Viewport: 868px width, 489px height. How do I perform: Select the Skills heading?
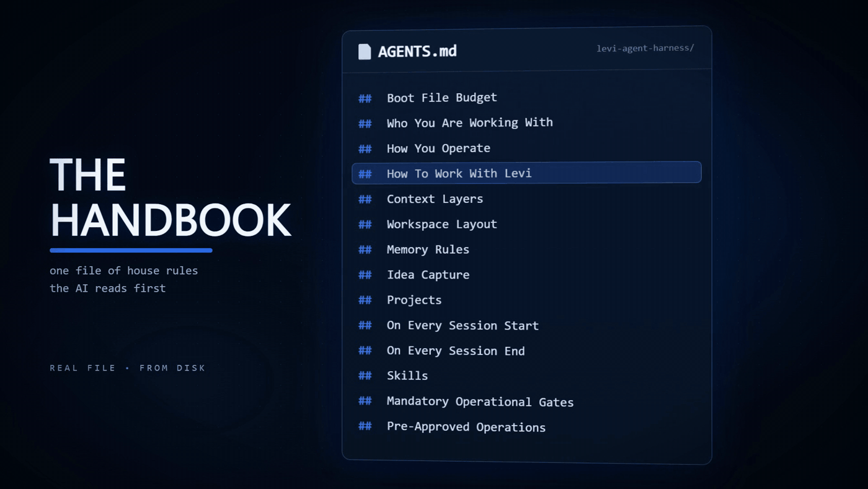[x=407, y=376]
